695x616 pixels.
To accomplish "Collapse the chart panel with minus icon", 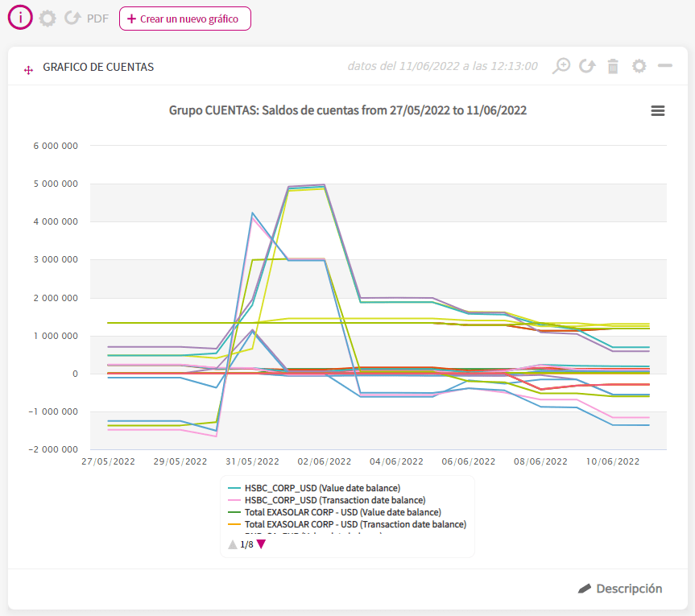I will click(665, 65).
